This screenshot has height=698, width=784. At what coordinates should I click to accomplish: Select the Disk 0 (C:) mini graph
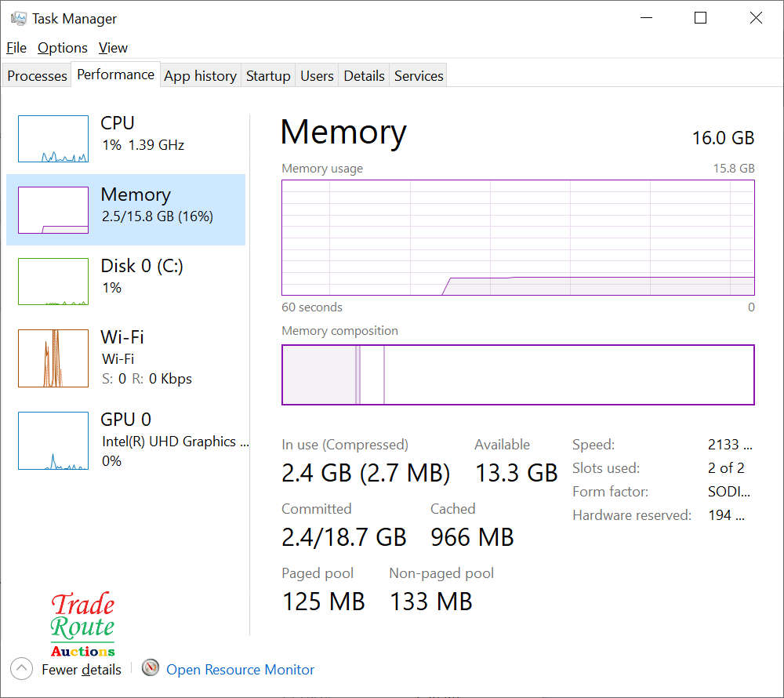(53, 282)
